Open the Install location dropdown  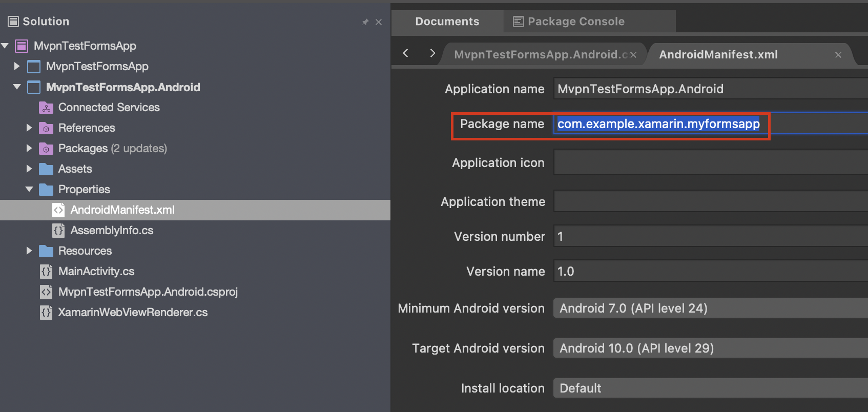coord(710,388)
